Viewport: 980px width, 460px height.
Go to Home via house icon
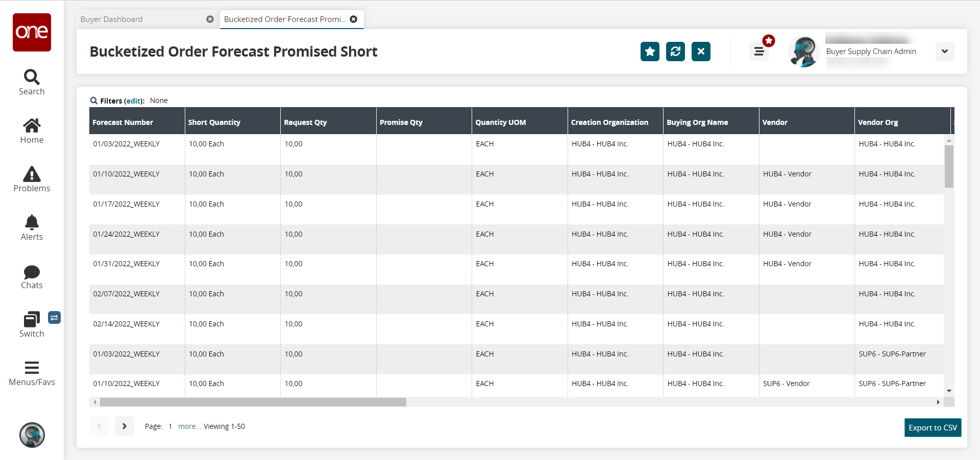coord(32,125)
